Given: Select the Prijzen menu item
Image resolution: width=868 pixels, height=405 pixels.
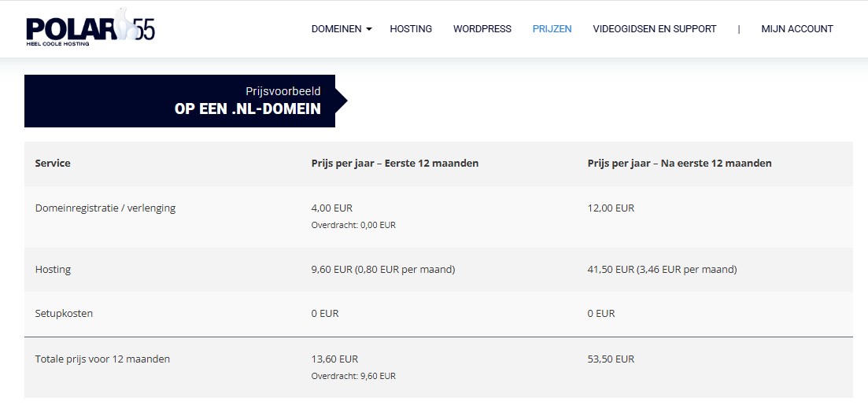Looking at the screenshot, I should 552,29.
